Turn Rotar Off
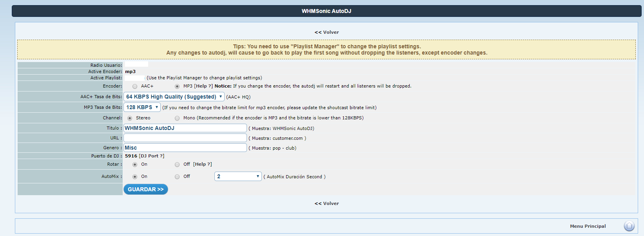 pos(177,165)
